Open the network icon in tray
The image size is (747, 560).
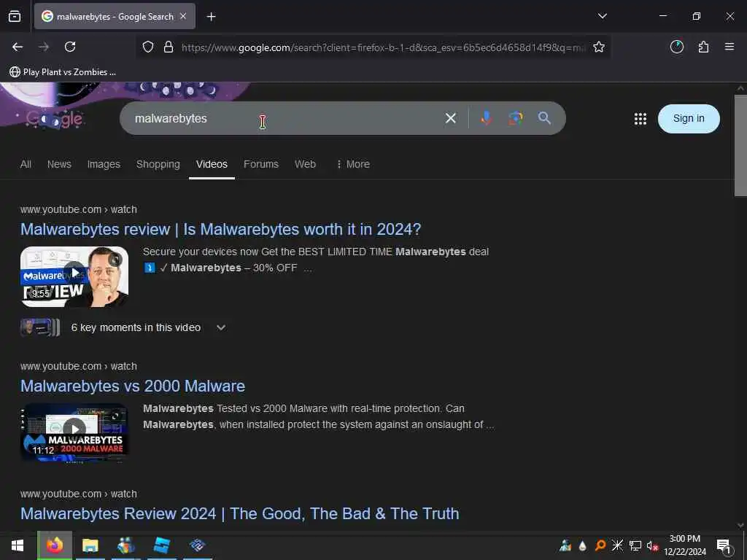click(635, 545)
